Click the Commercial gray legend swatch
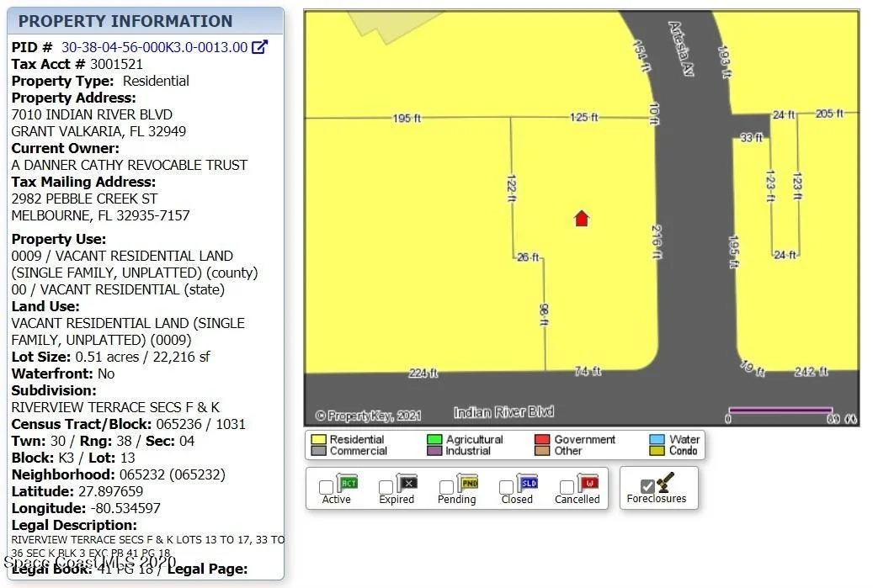Image resolution: width=873 pixels, height=588 pixels. [318, 451]
